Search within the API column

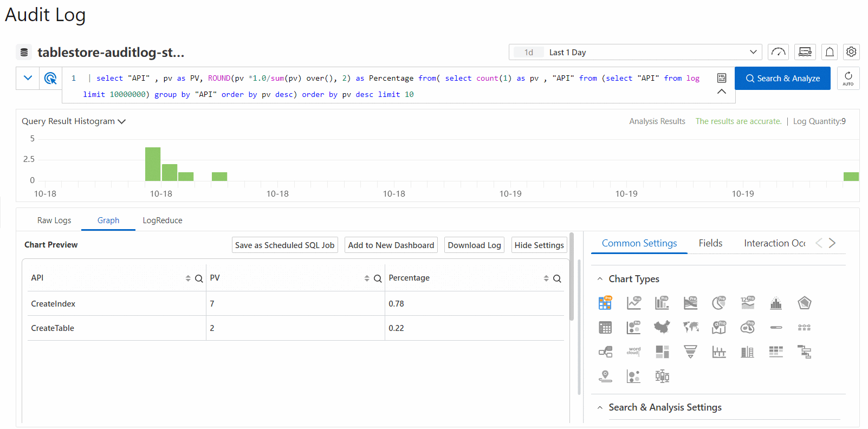pos(199,278)
